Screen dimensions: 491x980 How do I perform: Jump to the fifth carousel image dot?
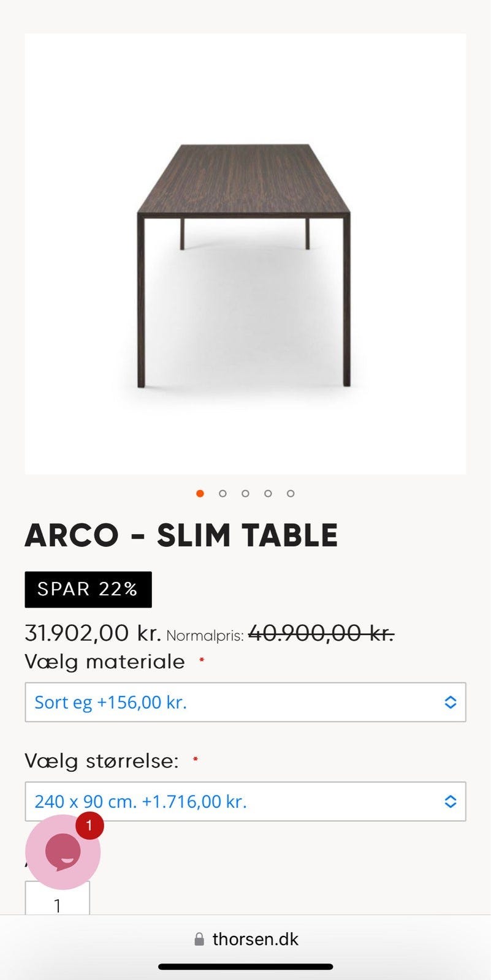point(291,494)
